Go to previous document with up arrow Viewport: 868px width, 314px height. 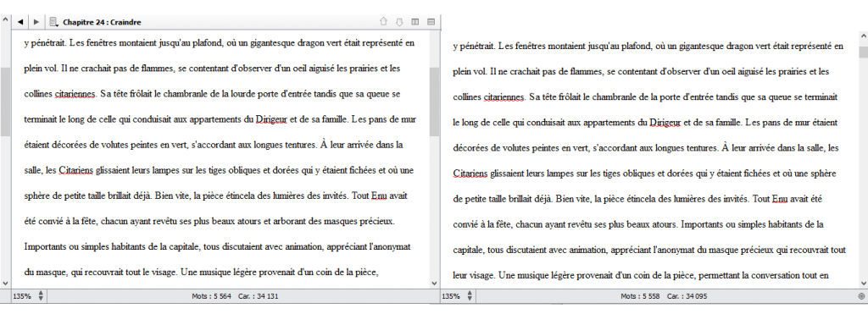(383, 22)
